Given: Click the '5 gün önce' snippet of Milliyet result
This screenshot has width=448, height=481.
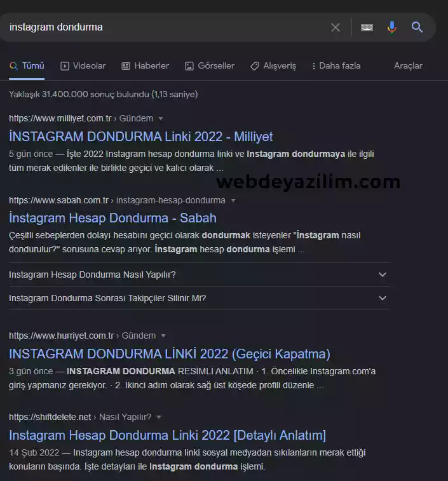Looking at the screenshot, I should [31, 154].
